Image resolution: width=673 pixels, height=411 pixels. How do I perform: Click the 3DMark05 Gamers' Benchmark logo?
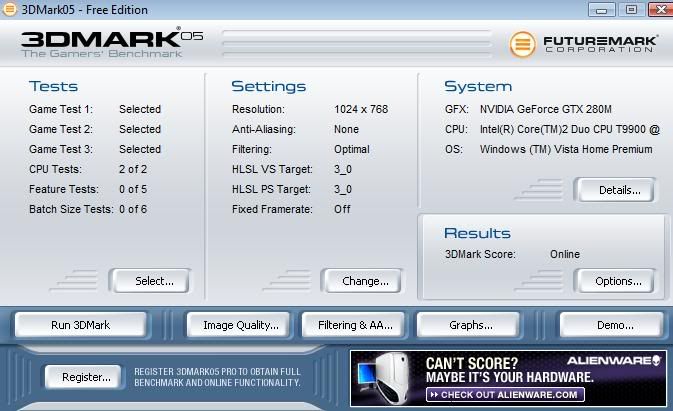tap(112, 42)
